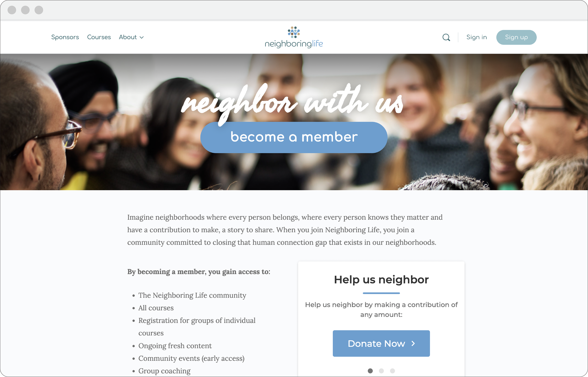Image resolution: width=588 pixels, height=377 pixels.
Task: Open the Courses nav item
Action: pos(99,37)
